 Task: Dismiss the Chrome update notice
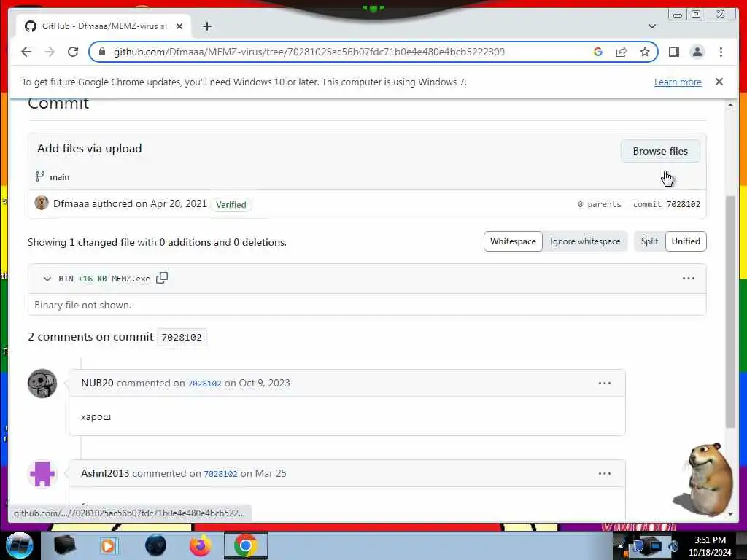click(x=719, y=82)
